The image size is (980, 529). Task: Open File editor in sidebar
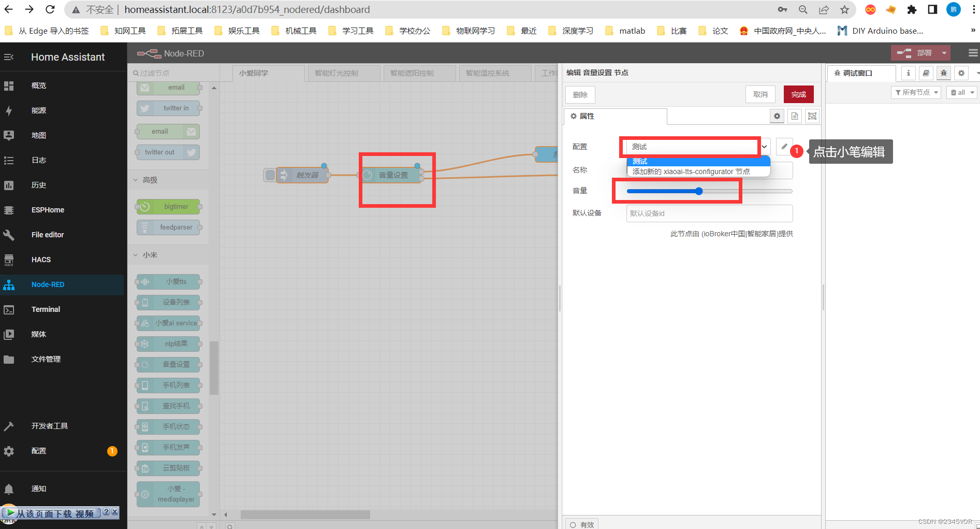pos(62,235)
